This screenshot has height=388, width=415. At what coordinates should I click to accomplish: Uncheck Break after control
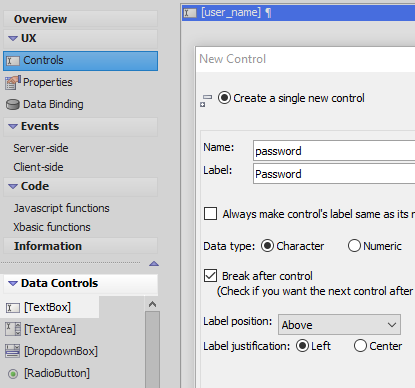(x=210, y=276)
